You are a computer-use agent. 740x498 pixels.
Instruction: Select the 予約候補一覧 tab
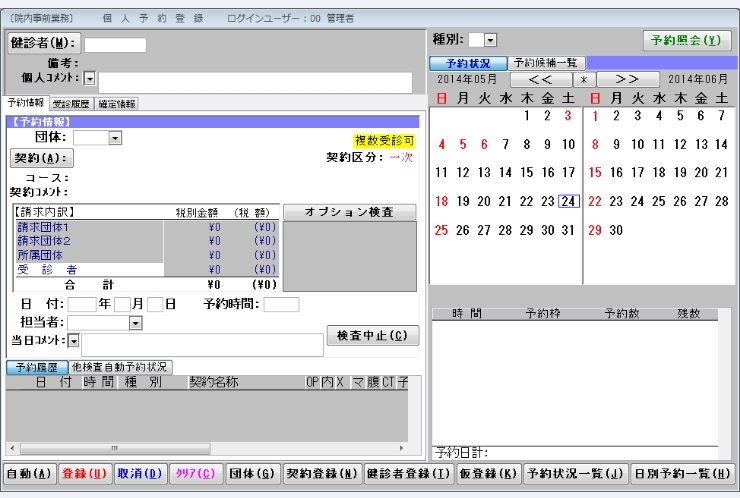coord(546,62)
